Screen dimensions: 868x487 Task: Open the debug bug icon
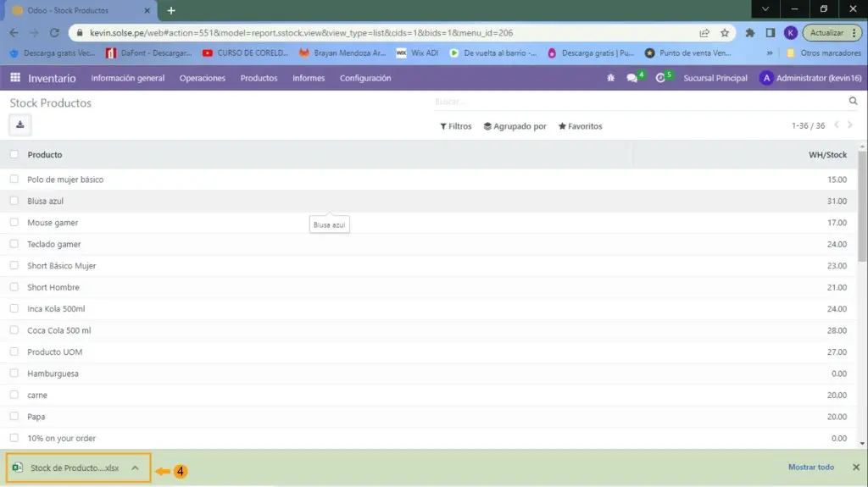coord(611,78)
